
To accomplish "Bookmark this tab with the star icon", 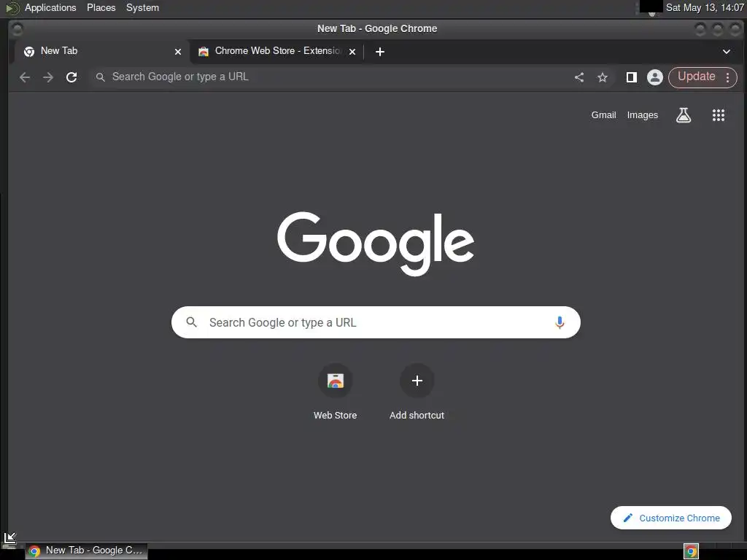I will point(603,77).
